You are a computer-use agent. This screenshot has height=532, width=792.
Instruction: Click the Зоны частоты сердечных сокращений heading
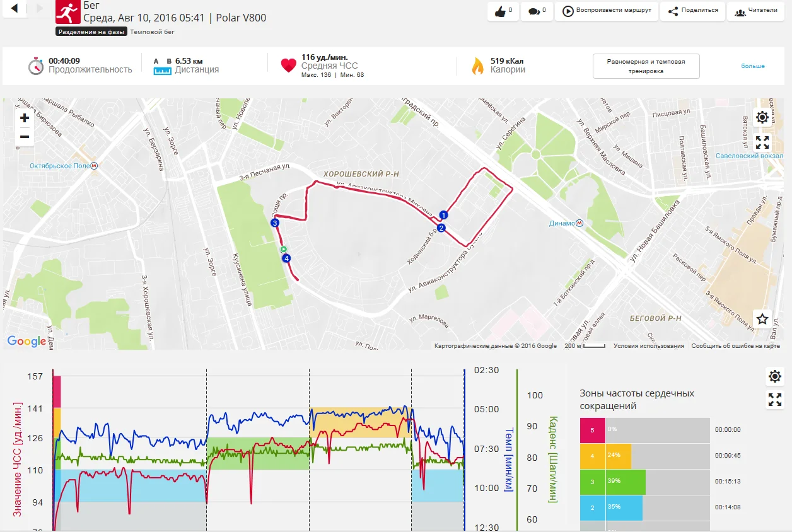click(637, 400)
